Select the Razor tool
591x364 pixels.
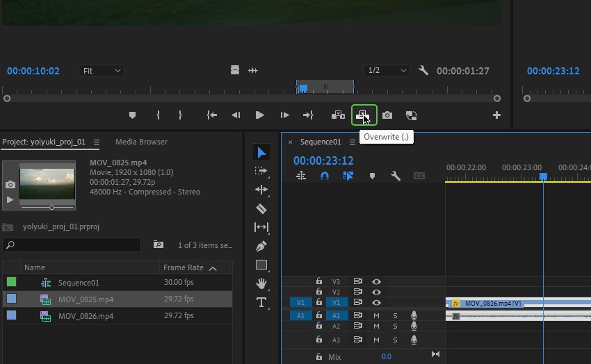click(261, 208)
